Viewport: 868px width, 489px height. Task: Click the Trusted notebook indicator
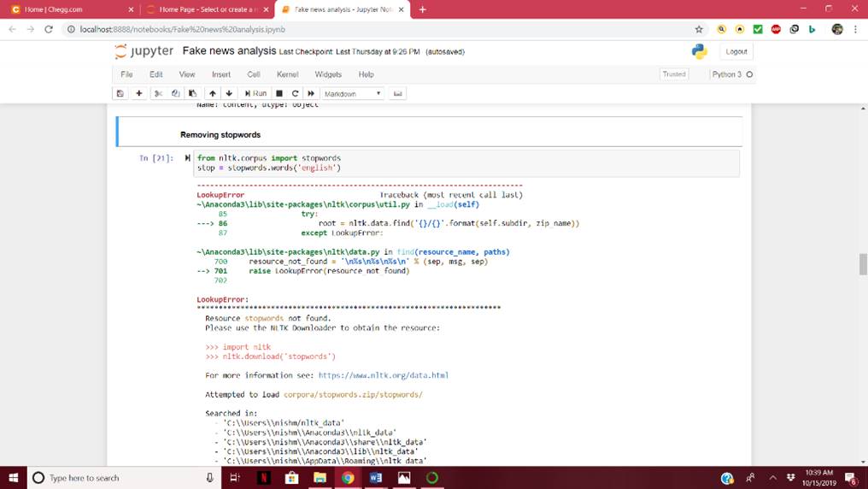[x=674, y=74]
